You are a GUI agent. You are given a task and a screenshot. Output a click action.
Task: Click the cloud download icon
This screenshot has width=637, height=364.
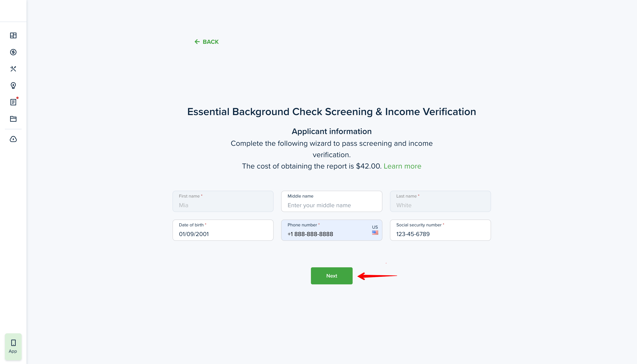coord(13,139)
